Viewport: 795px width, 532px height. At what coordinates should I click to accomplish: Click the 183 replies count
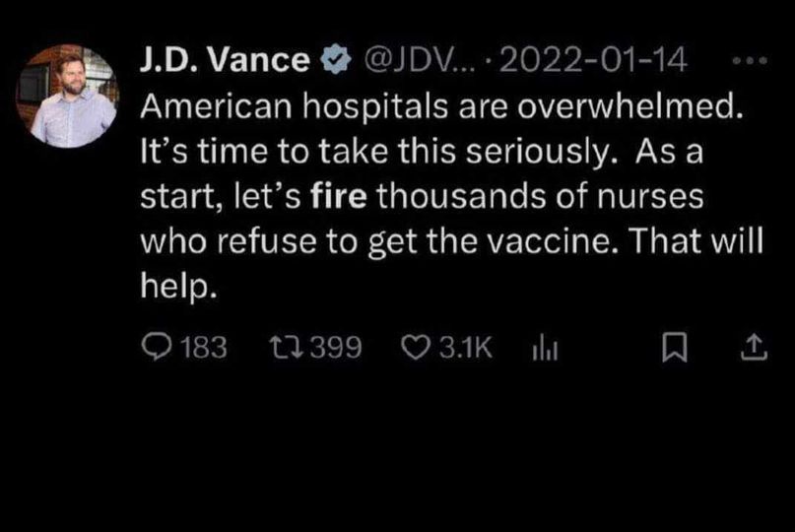click(202, 347)
